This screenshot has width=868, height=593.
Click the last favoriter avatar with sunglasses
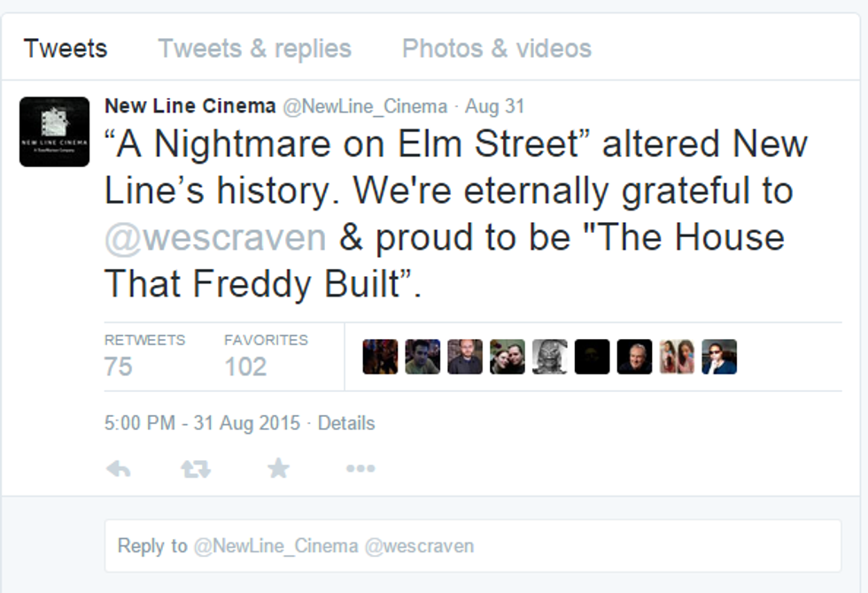[x=719, y=357]
